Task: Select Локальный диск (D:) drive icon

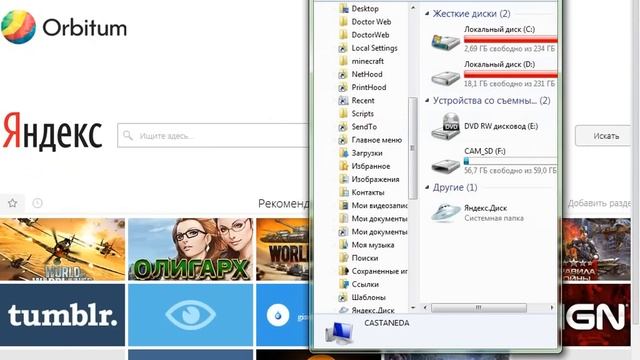Action: [446, 77]
